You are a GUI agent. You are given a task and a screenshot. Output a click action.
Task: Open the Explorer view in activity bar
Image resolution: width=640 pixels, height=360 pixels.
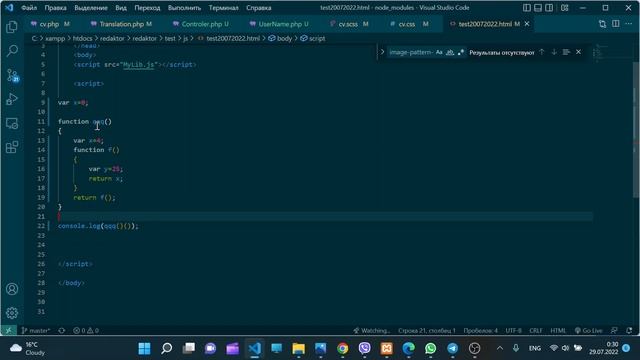tap(12, 27)
